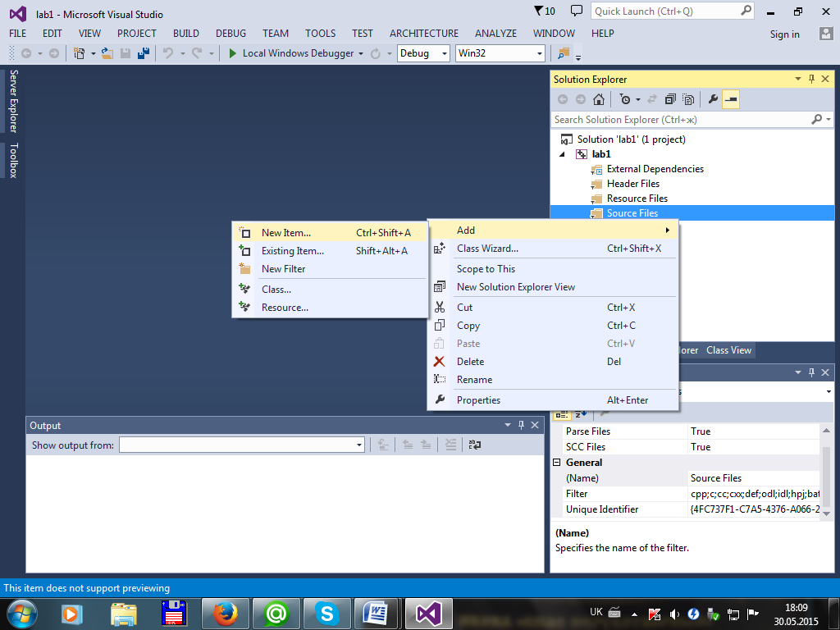Click the Home icon in Solution Explorer
Image resolution: width=840 pixels, height=630 pixels.
[x=599, y=99]
